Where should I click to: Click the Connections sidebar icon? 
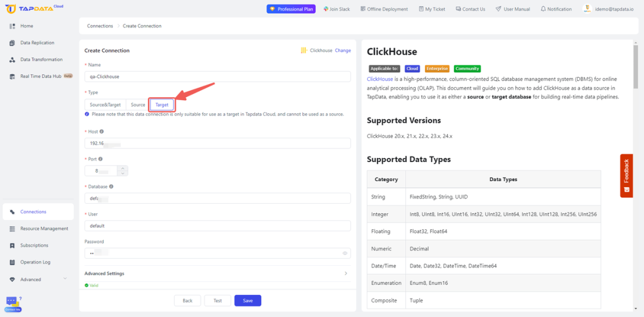click(13, 212)
